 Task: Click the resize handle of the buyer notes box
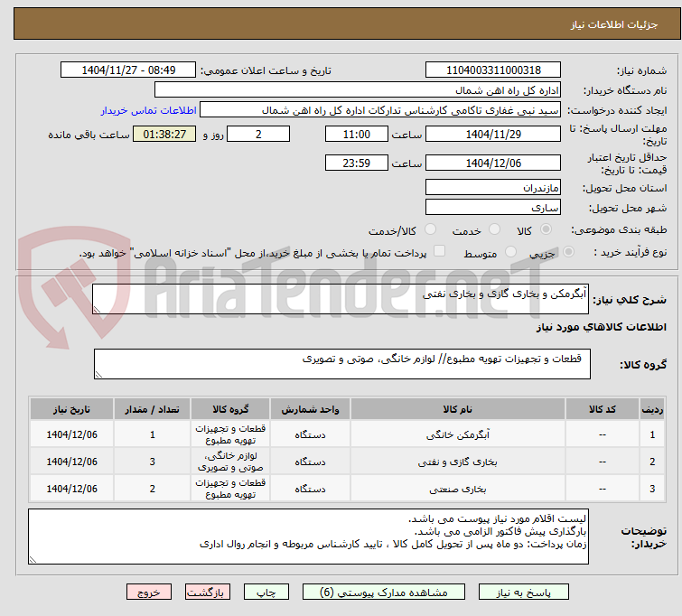(33, 560)
